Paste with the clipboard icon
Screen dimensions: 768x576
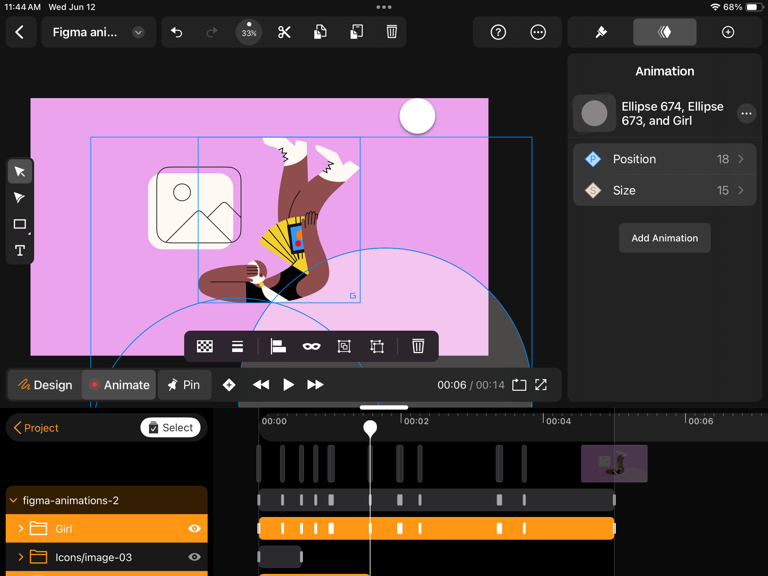click(356, 32)
